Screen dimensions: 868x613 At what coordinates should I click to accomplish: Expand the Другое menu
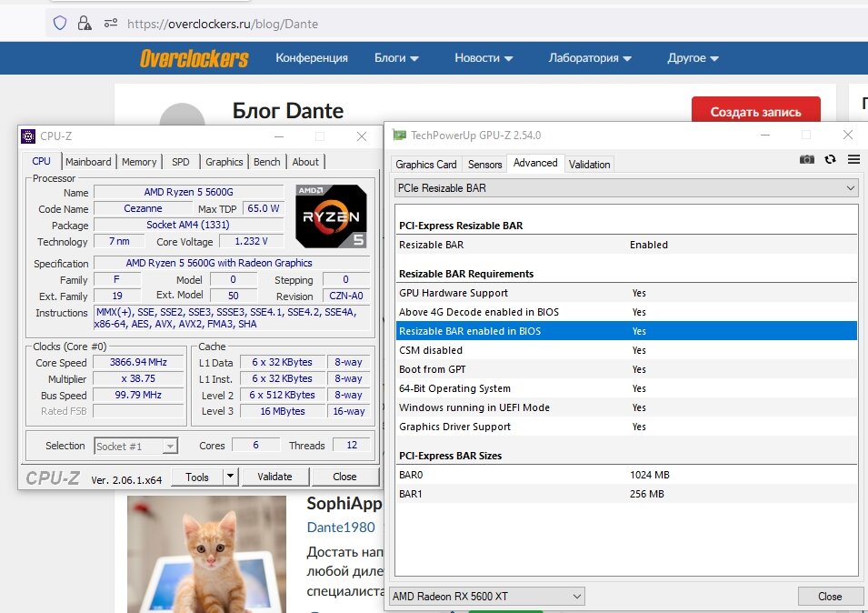click(693, 57)
